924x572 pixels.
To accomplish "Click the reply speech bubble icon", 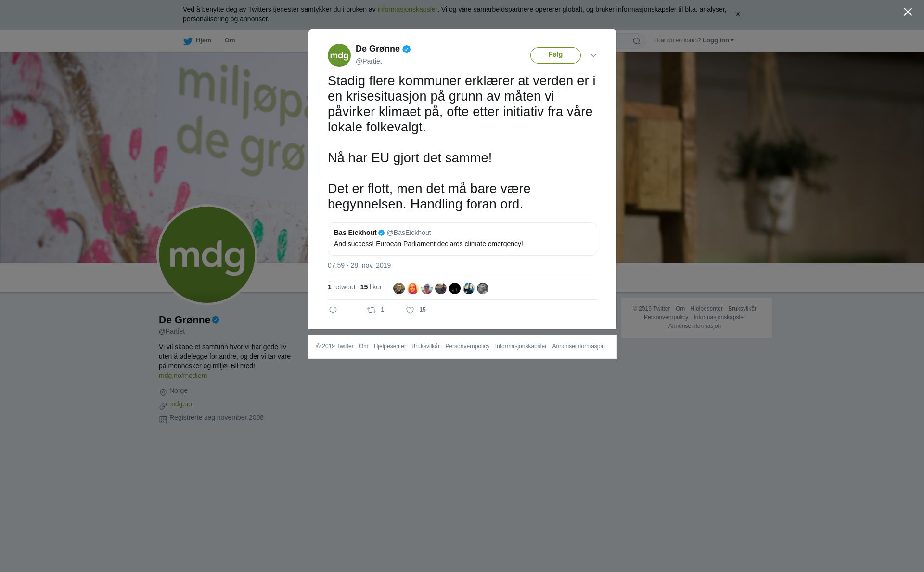I will point(333,310).
